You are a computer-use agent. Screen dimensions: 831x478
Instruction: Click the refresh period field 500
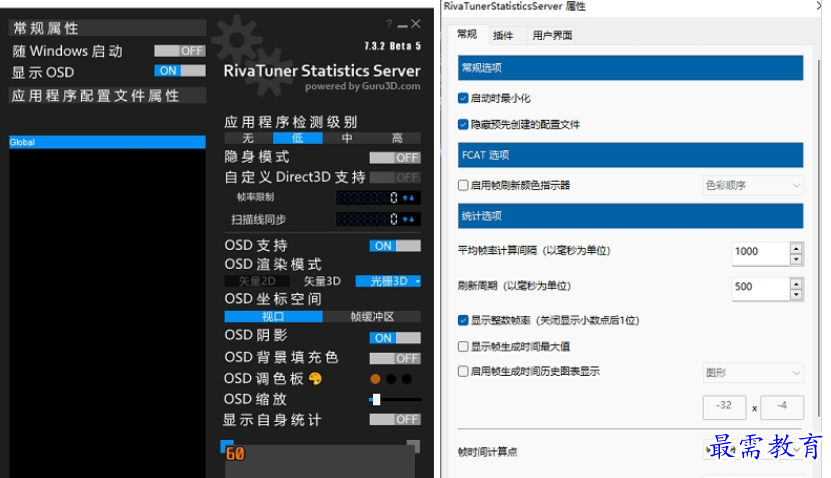tap(761, 289)
